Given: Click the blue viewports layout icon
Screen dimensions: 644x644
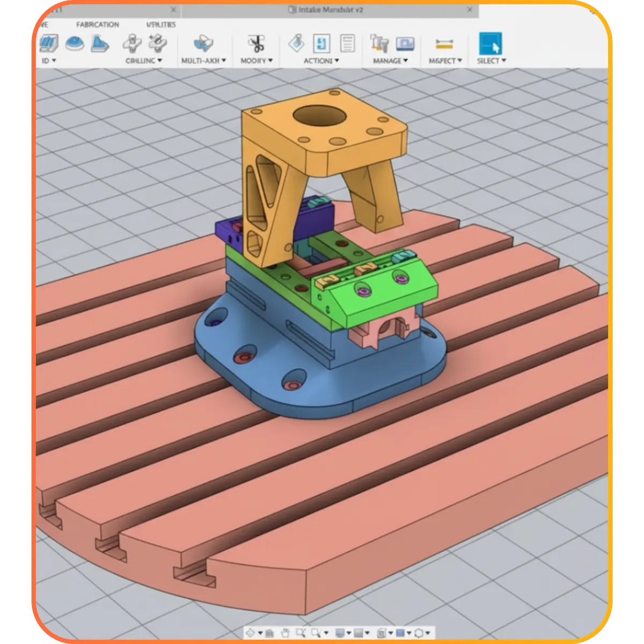Looking at the screenshot, I should [400, 633].
